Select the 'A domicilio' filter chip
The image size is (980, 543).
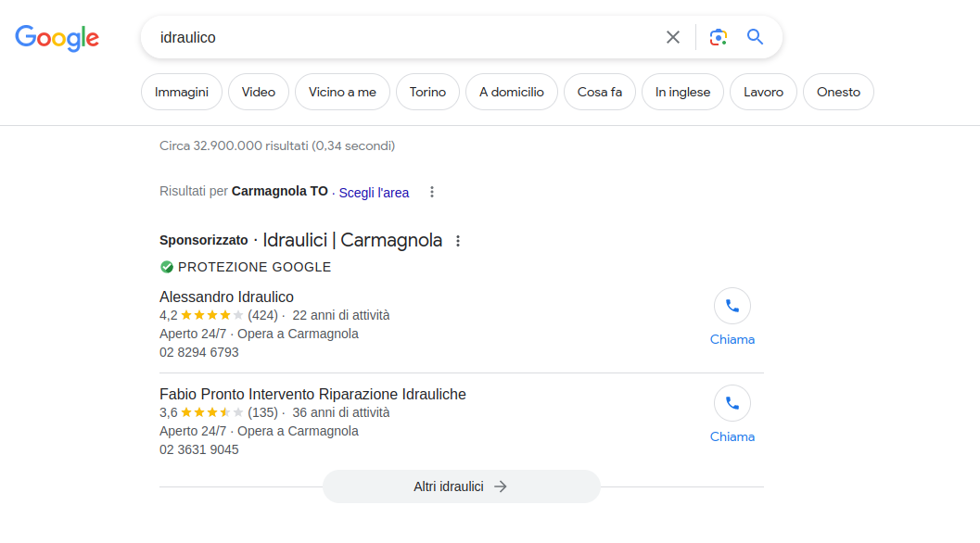pos(511,92)
